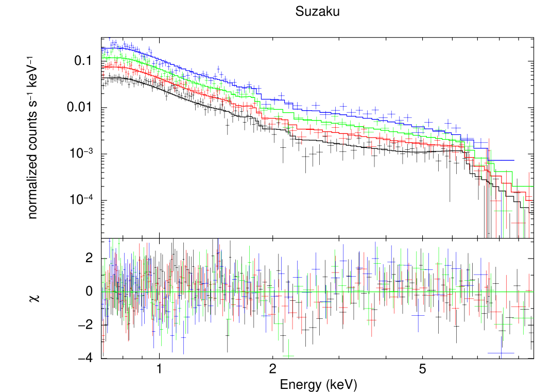Click the Energy (keV) x-axis label
This screenshot has width=535, height=392.
pyautogui.click(x=318, y=385)
